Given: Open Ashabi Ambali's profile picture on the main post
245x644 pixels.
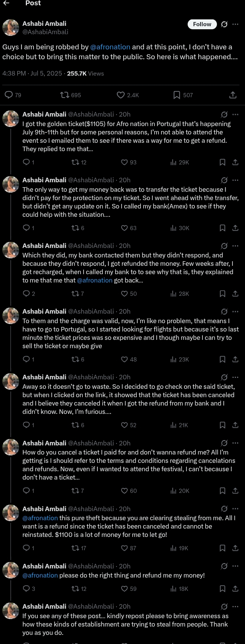Looking at the screenshot, I should tap(11, 28).
